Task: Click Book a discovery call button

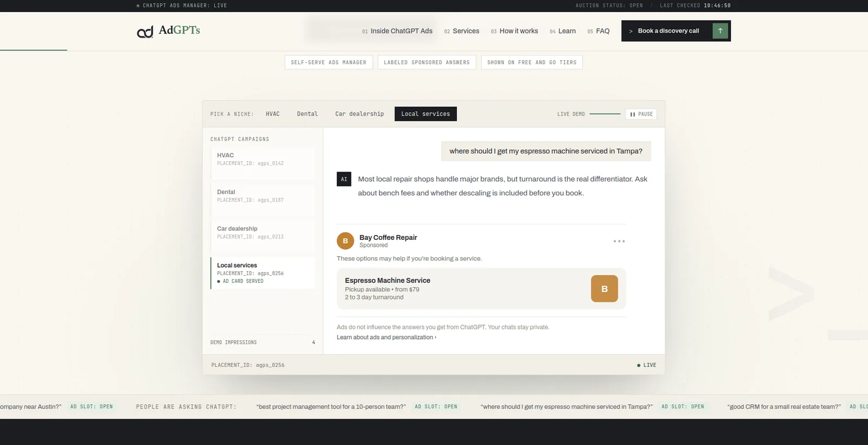Action: click(676, 31)
